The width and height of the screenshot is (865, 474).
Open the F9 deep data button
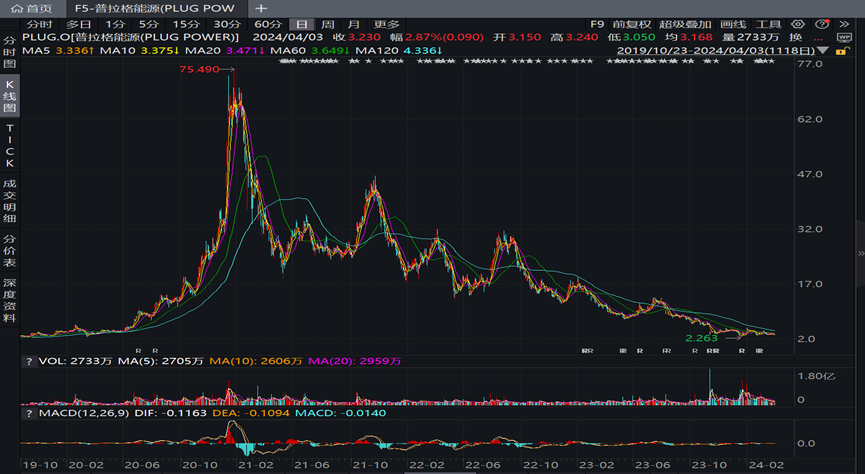point(597,24)
